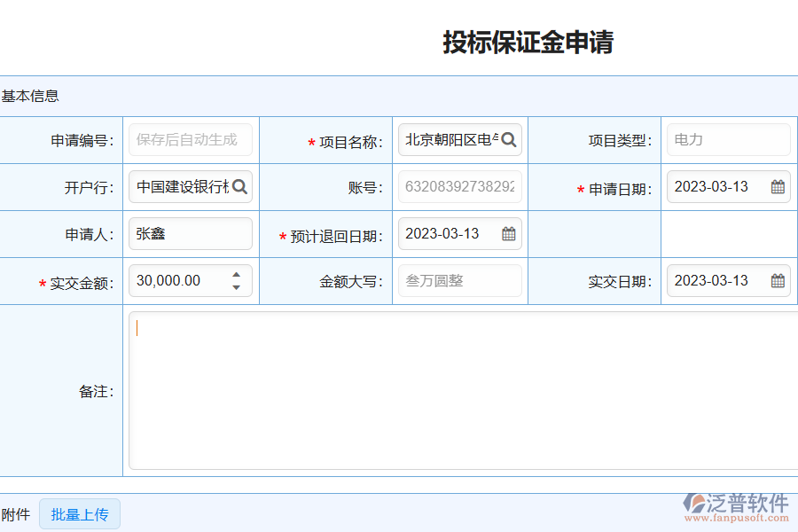Click the 申请编号 auto-generate field
798x532 pixels.
[190, 139]
